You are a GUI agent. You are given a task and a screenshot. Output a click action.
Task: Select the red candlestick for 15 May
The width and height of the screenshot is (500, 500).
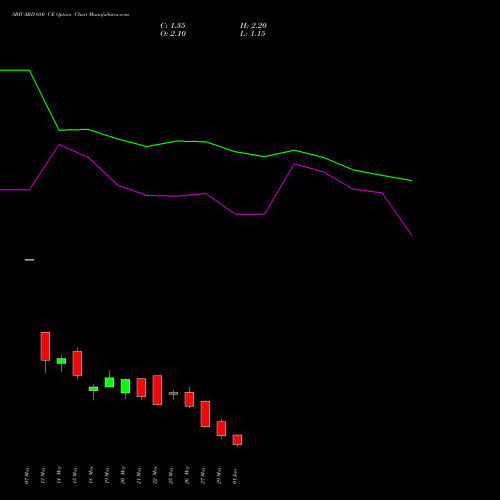(77, 363)
